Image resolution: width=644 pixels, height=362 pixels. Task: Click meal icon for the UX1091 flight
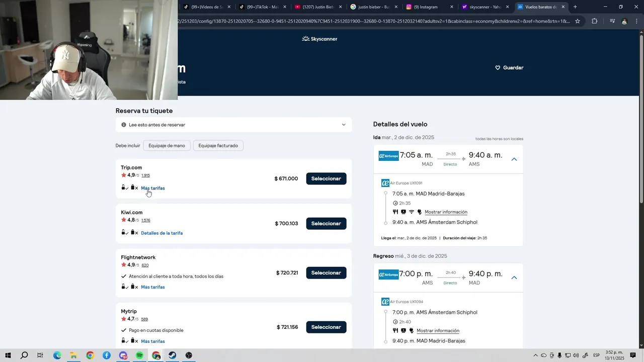pos(395,212)
